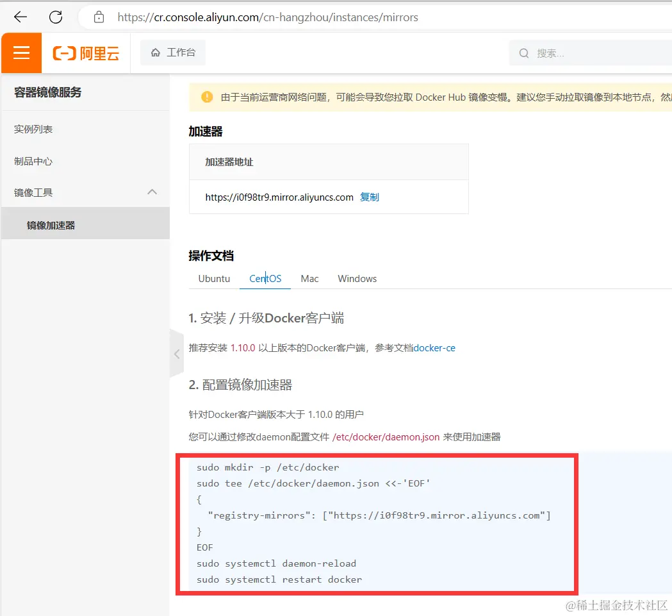The width and height of the screenshot is (672, 616).
Task: Click the 加速器 section heading
Action: (205, 131)
